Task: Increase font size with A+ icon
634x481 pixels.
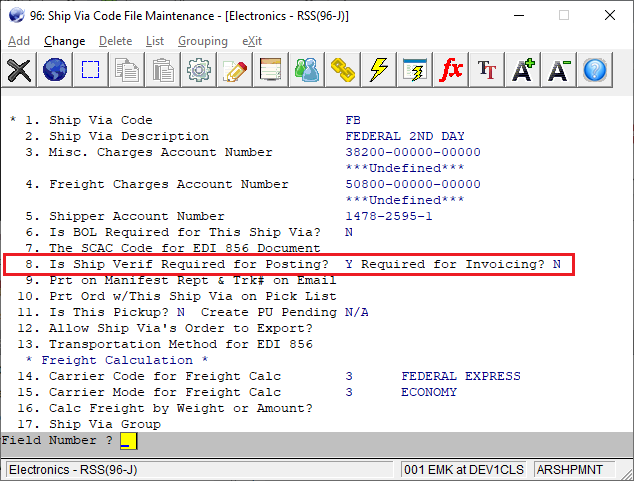Action: click(x=523, y=70)
